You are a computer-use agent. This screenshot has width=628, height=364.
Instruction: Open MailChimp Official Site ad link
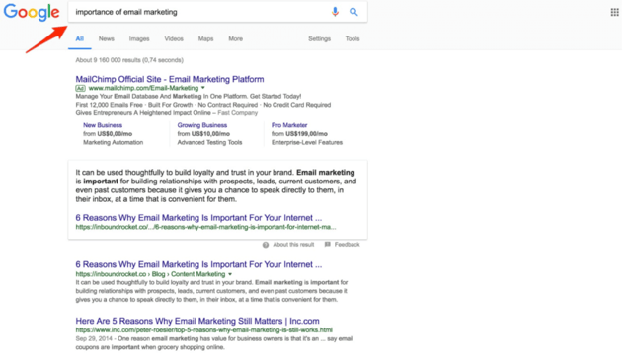coord(170,79)
